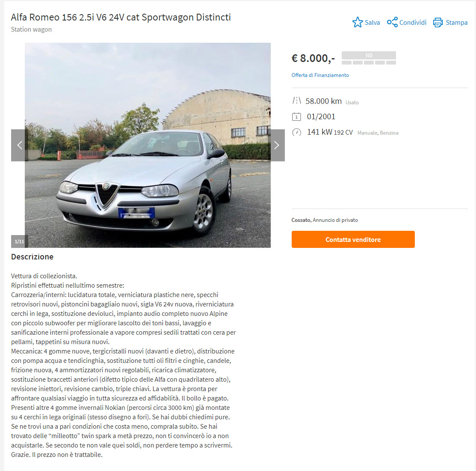The image size is (476, 471).
Task: Open the Offerta di Finanziamento link
Action: [320, 75]
